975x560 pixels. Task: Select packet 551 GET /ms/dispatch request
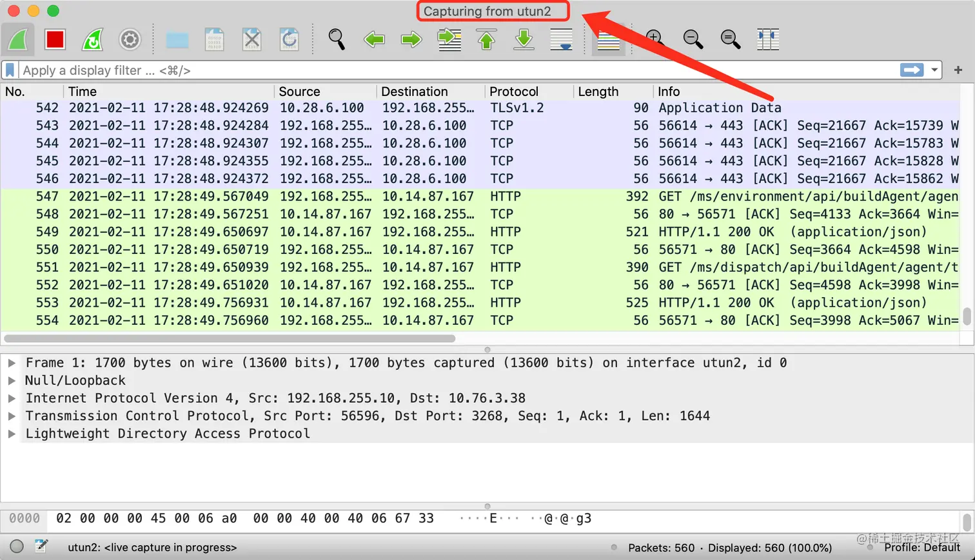coord(480,267)
